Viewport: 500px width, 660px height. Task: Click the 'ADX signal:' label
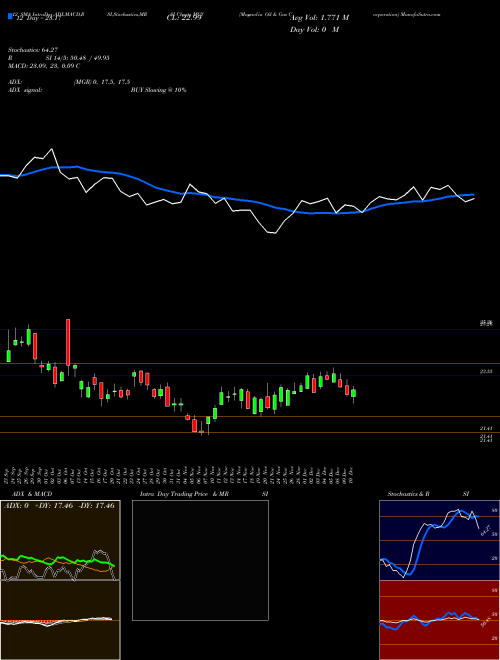pyautogui.click(x=25, y=90)
